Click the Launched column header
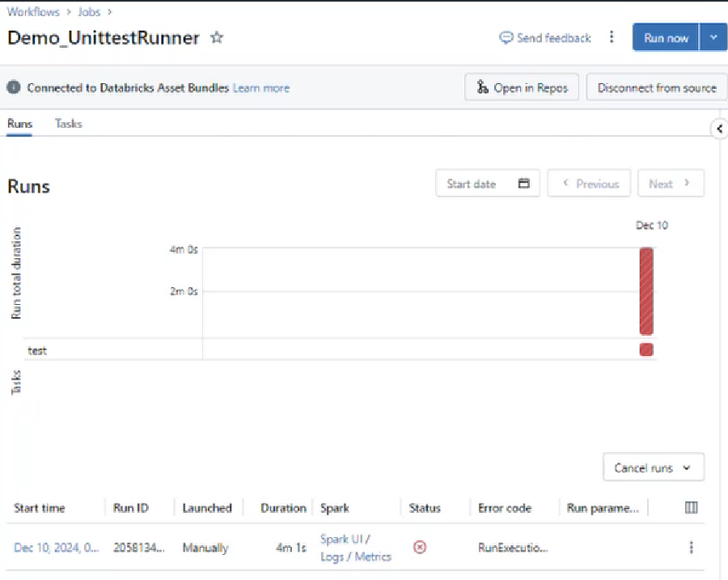The height and width of the screenshot is (580, 728). (x=207, y=508)
